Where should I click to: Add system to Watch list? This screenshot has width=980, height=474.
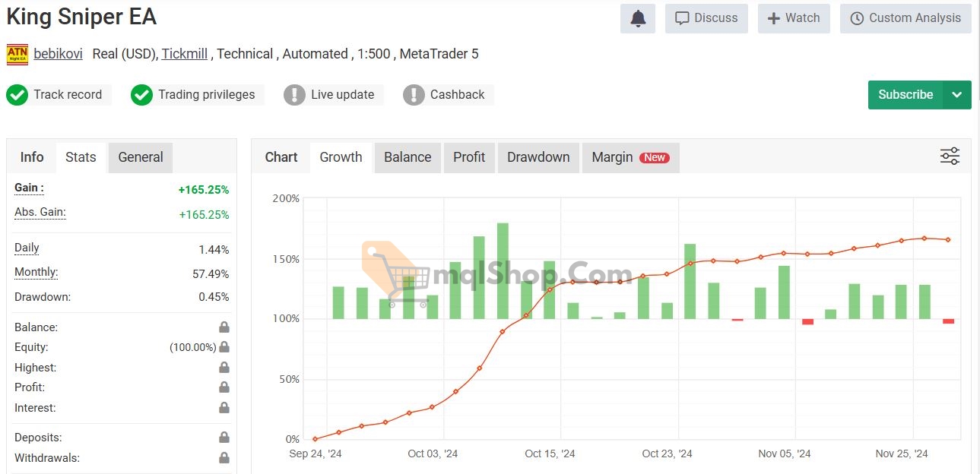click(x=794, y=18)
